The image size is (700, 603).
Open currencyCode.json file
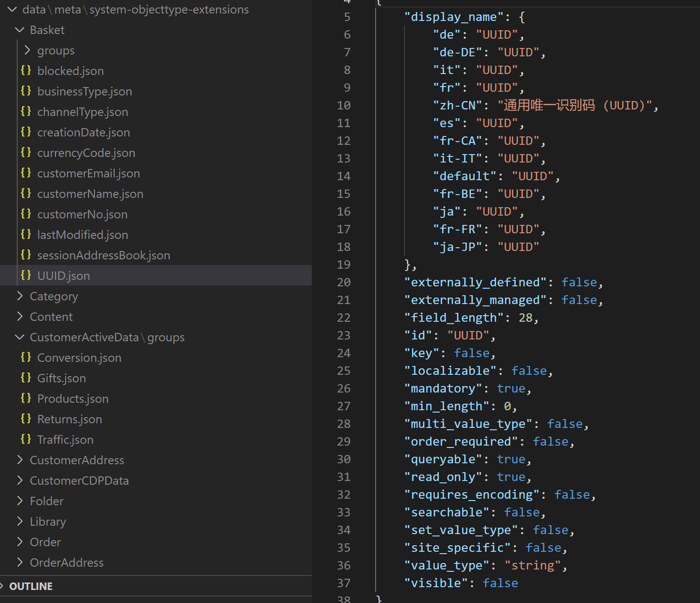[87, 153]
